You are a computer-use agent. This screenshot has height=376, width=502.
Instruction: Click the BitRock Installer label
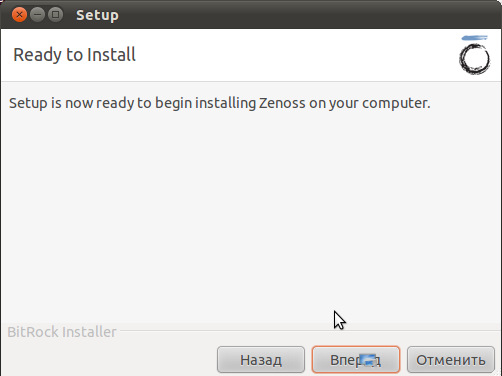tap(62, 332)
